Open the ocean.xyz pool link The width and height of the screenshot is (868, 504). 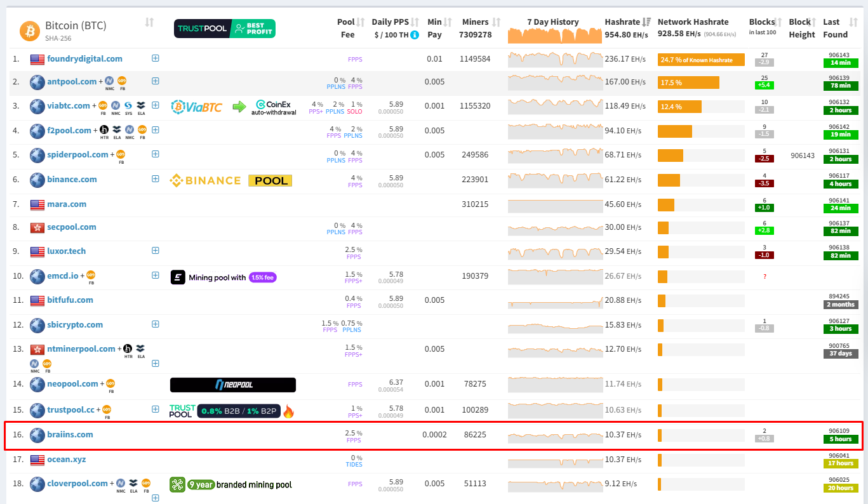click(66, 460)
